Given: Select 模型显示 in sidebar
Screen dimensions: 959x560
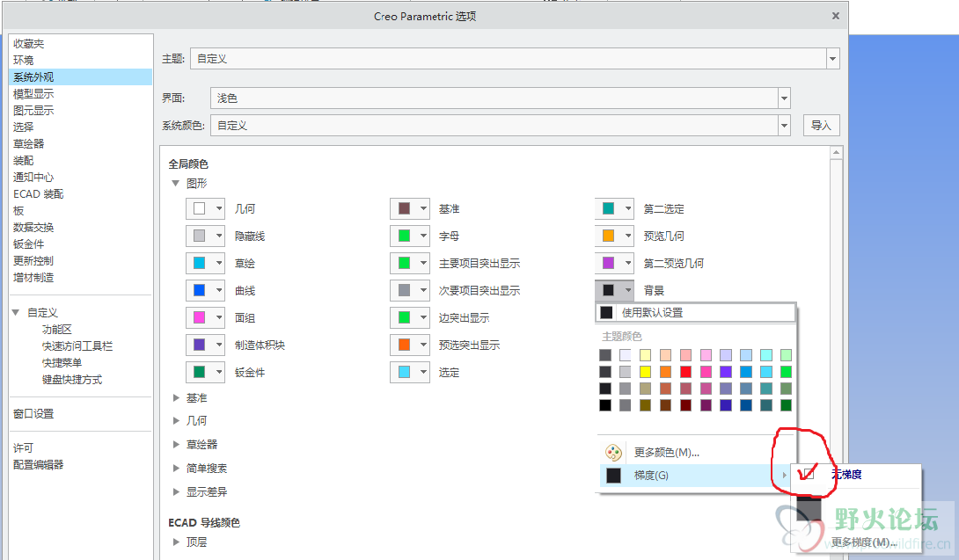Looking at the screenshot, I should point(33,93).
